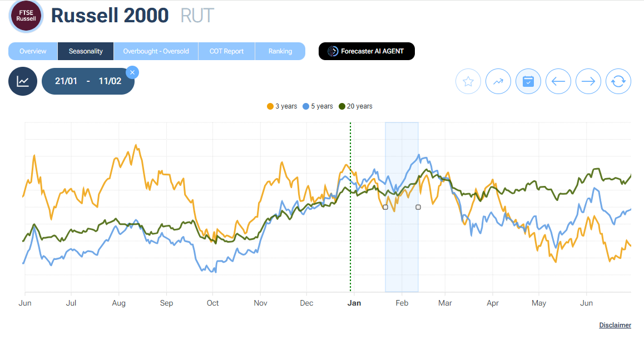Remove date range with the X button

[x=132, y=72]
